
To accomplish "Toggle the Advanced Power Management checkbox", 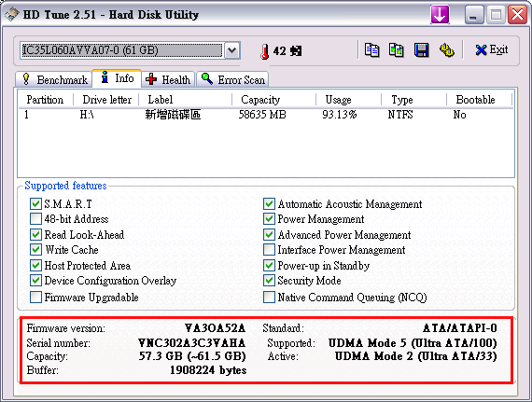I will point(269,234).
